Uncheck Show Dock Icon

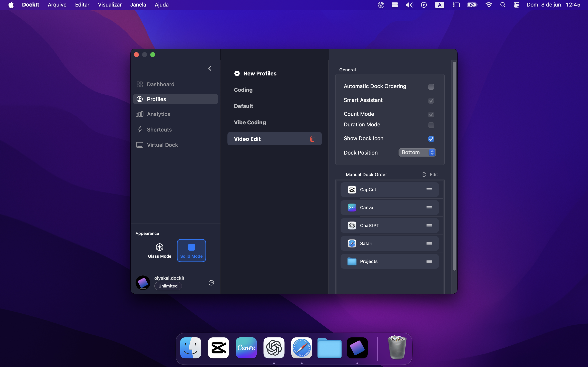(x=431, y=139)
